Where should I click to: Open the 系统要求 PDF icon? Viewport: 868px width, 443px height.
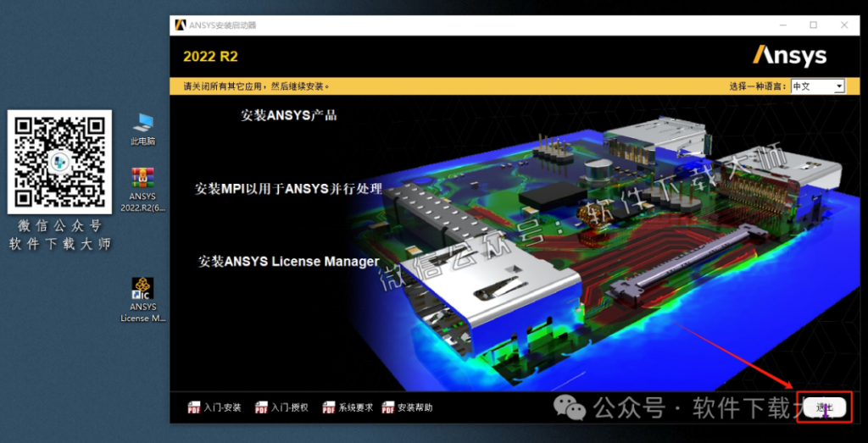coord(329,408)
